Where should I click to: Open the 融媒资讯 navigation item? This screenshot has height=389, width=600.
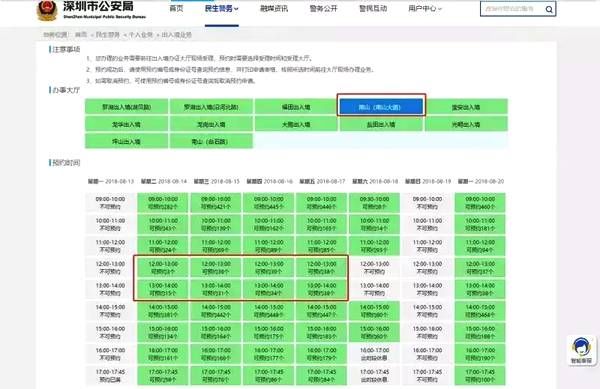point(274,8)
